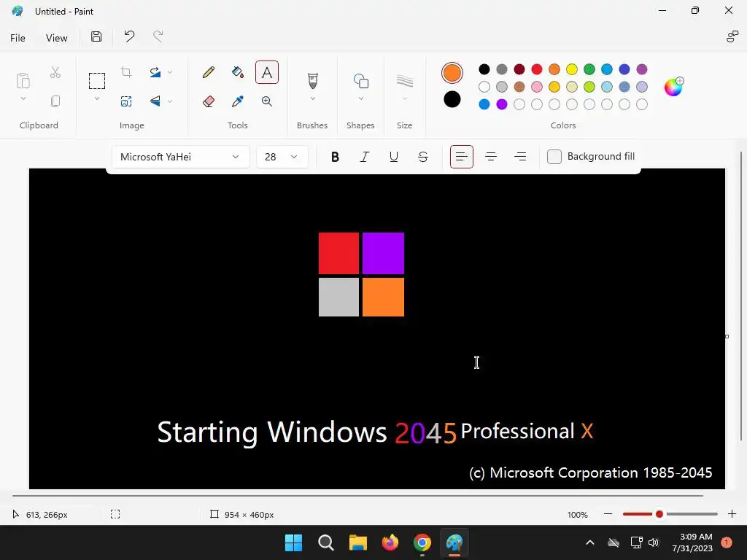Click the horizontal canvas scrollbar

[x=357, y=496]
